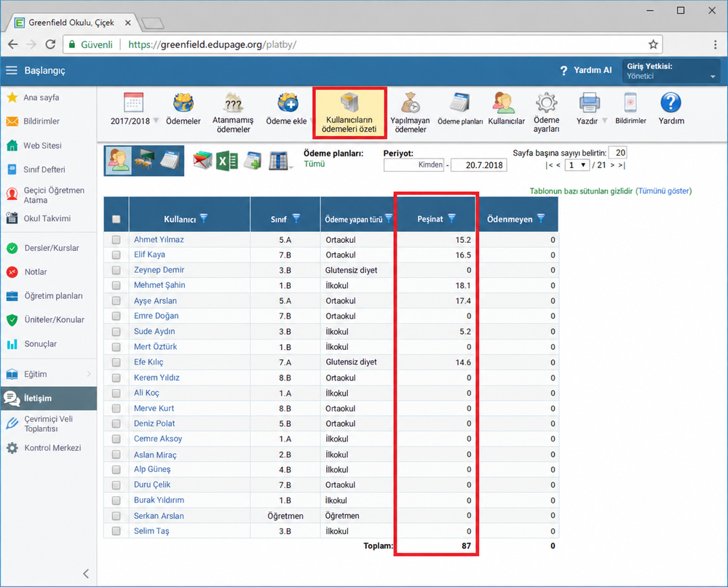Click the Tümünü göster link
Viewport: 728px width, 587px height.
(664, 191)
